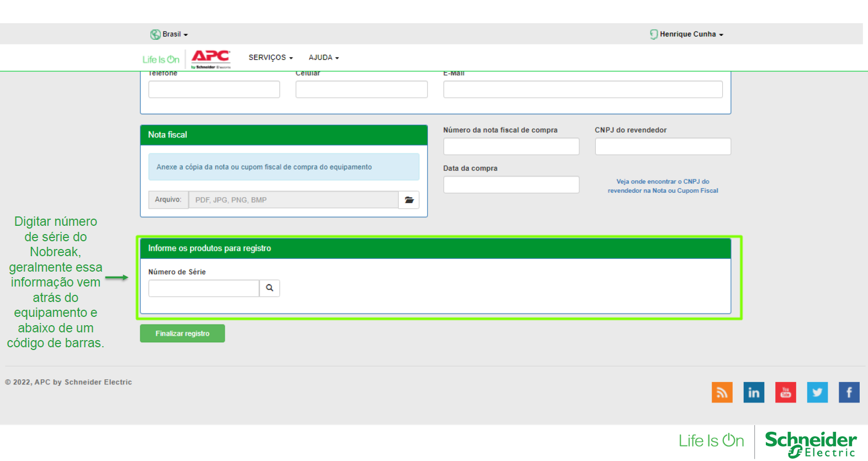Click the Celular input field
Viewport: 868px width, 461px height.
(x=362, y=89)
